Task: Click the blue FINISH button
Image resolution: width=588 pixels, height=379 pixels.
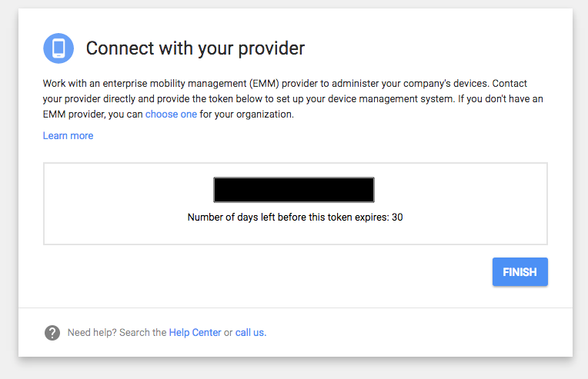Action: pos(520,272)
